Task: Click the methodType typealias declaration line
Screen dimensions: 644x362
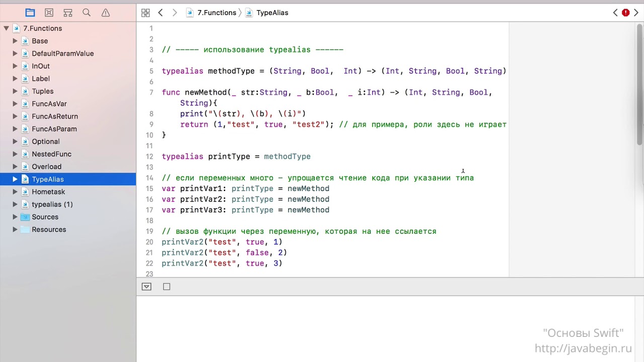Action: (x=334, y=71)
